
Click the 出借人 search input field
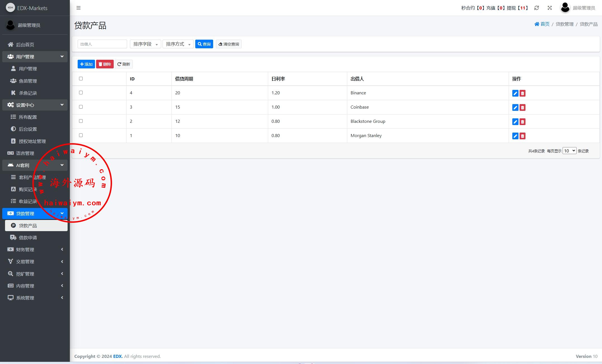102,44
